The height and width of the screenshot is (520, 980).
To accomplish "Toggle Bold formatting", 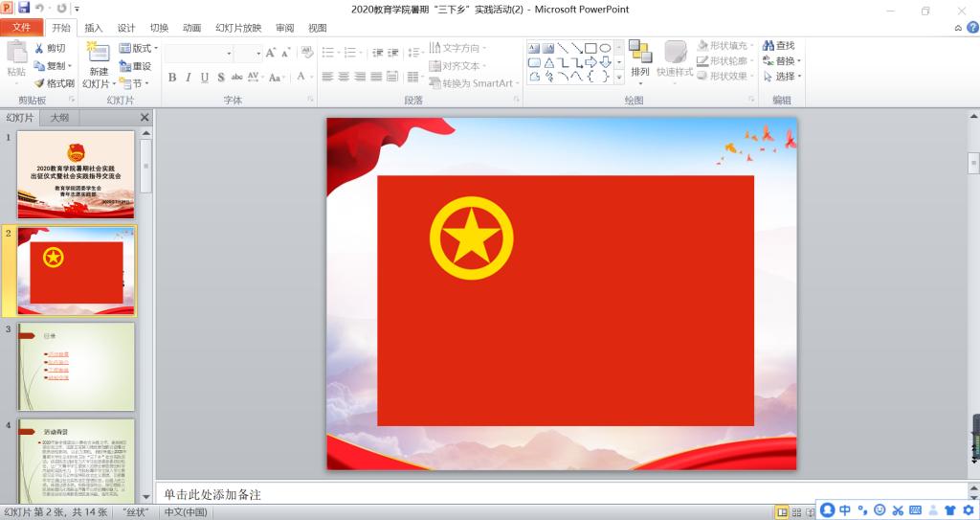I will [172, 77].
